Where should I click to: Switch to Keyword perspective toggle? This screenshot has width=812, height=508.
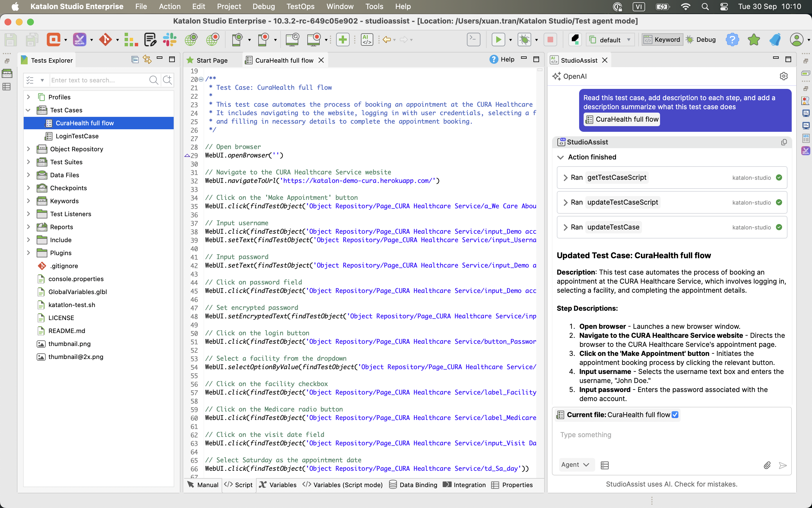coord(662,40)
